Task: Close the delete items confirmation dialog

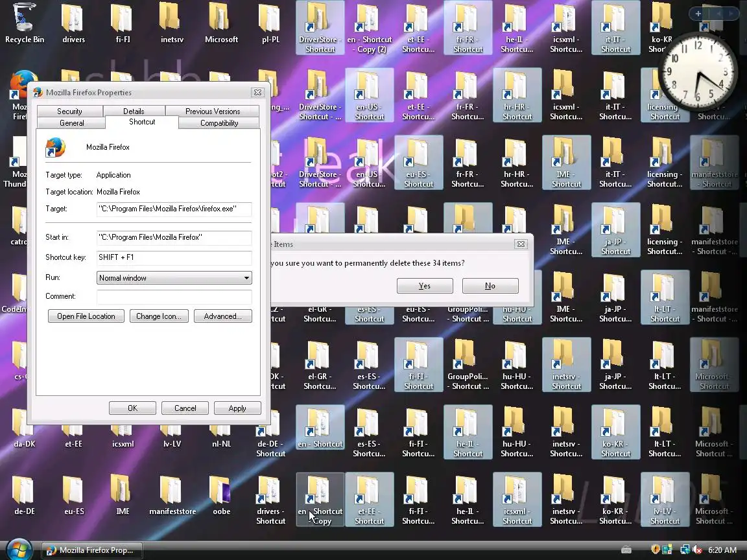Action: tap(521, 244)
